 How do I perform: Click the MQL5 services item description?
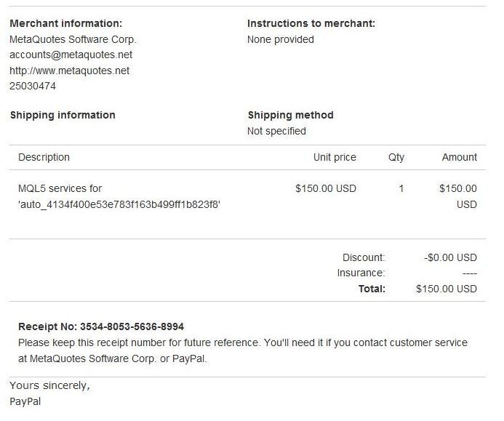pyautogui.click(x=60, y=188)
